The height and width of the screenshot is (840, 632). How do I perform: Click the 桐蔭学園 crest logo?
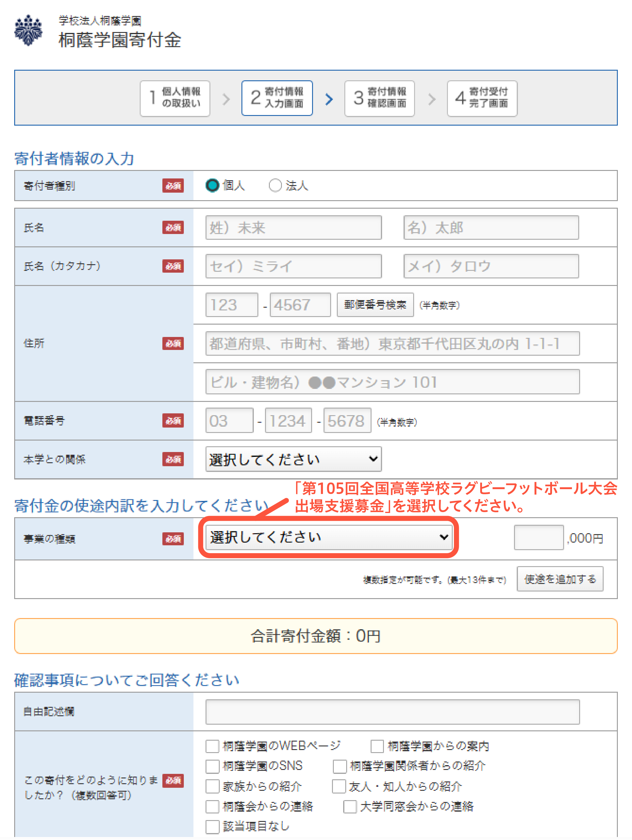[x=28, y=30]
